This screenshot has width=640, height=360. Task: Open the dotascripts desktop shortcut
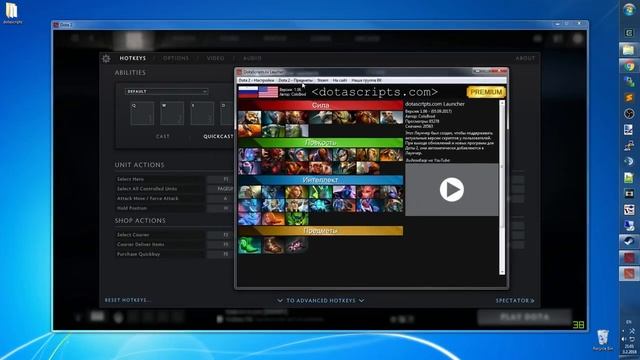click(x=12, y=12)
